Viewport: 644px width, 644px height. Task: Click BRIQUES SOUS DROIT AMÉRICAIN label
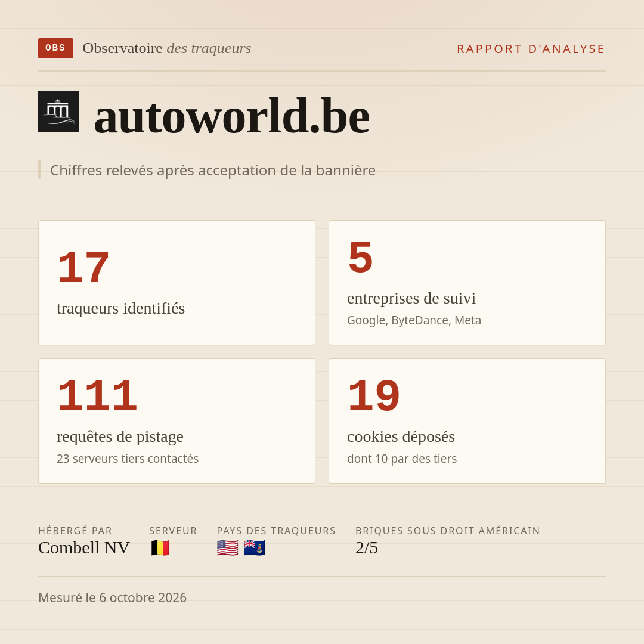[448, 531]
